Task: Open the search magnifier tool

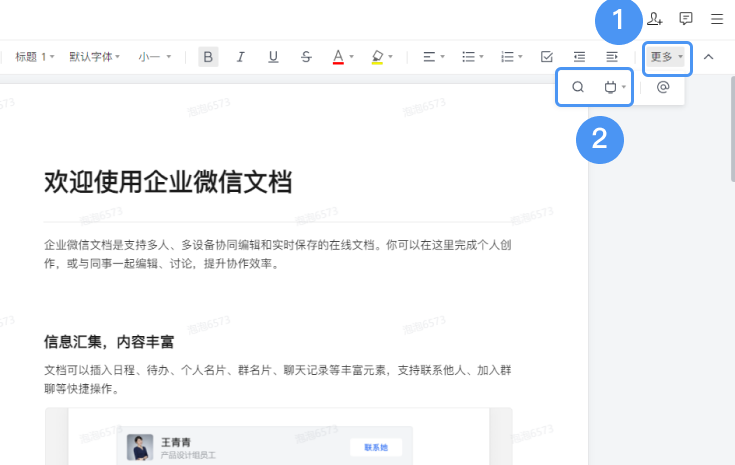Action: pos(578,87)
